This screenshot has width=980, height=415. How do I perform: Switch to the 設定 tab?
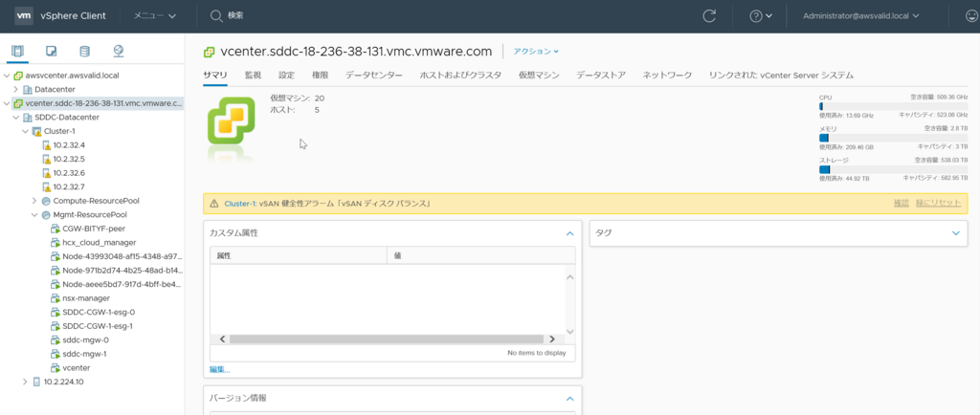point(287,75)
